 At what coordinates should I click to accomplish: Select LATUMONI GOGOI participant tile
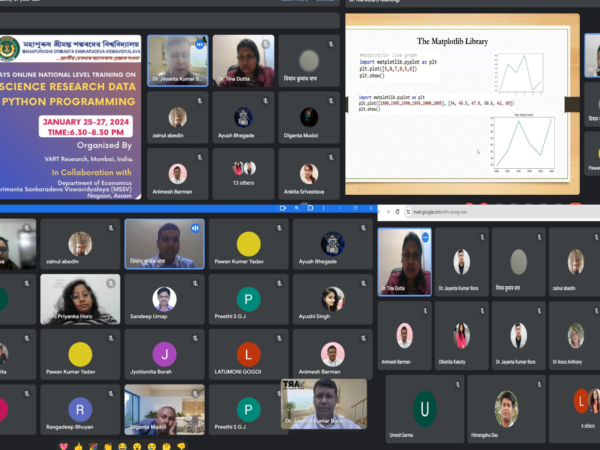point(248,354)
